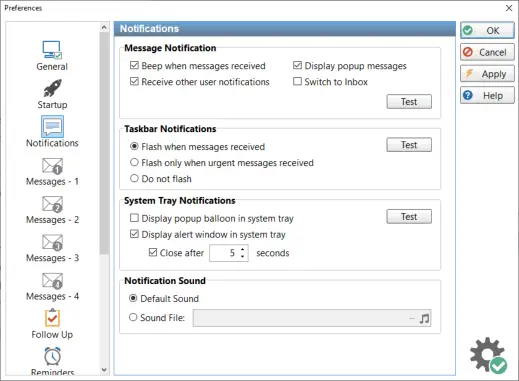The image size is (519, 381).
Task: Click the Sound File path field
Action: point(305,318)
